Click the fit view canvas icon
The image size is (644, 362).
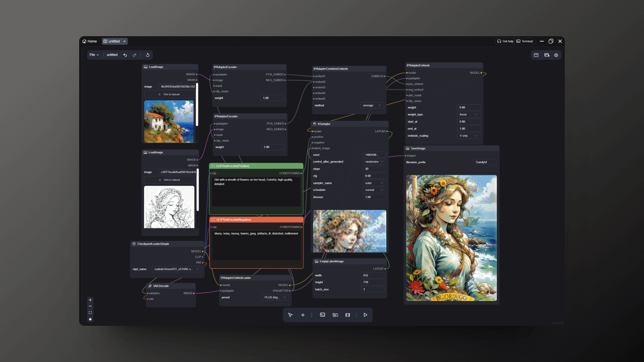tap(90, 313)
